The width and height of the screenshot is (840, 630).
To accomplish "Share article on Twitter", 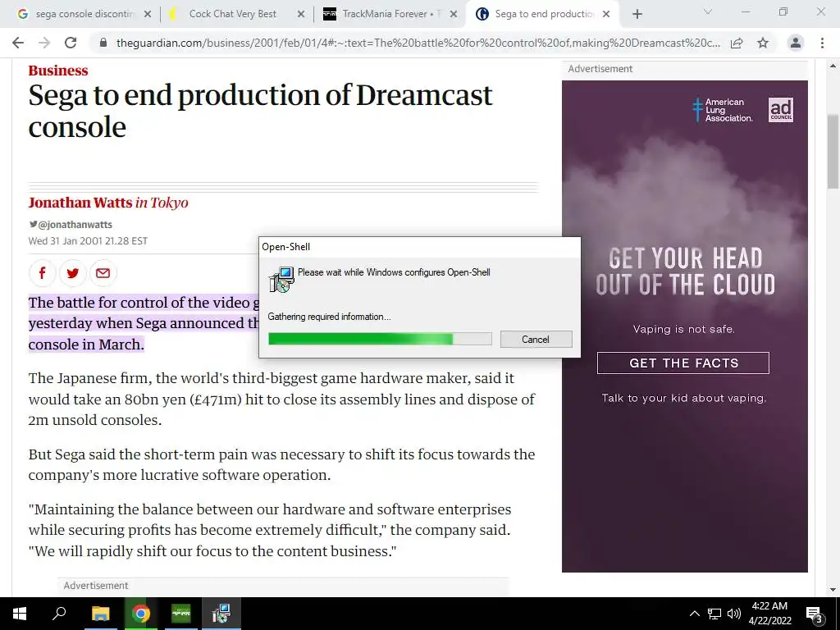I will click(x=73, y=273).
